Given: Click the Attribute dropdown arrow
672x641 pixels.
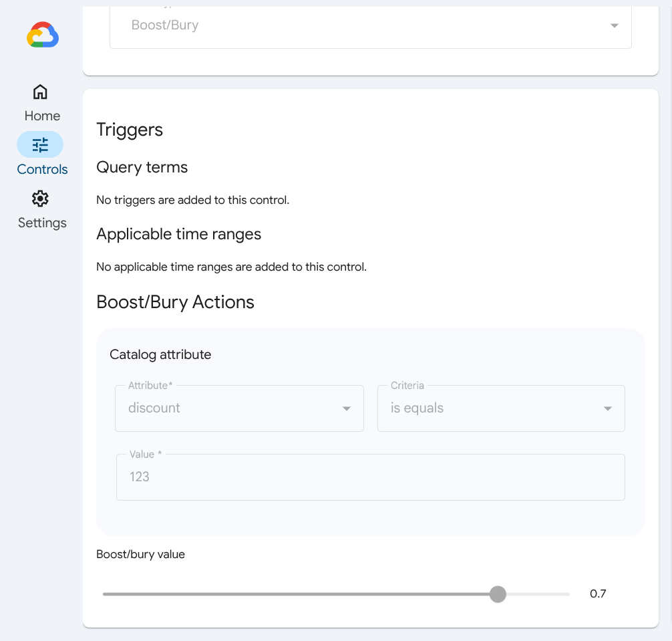Looking at the screenshot, I should [347, 409].
